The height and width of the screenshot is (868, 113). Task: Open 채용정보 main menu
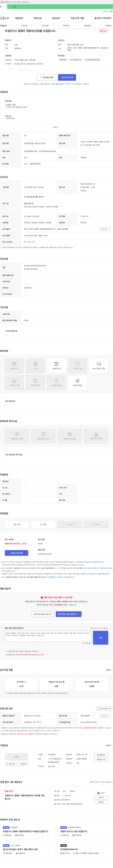pyautogui.click(x=19, y=18)
